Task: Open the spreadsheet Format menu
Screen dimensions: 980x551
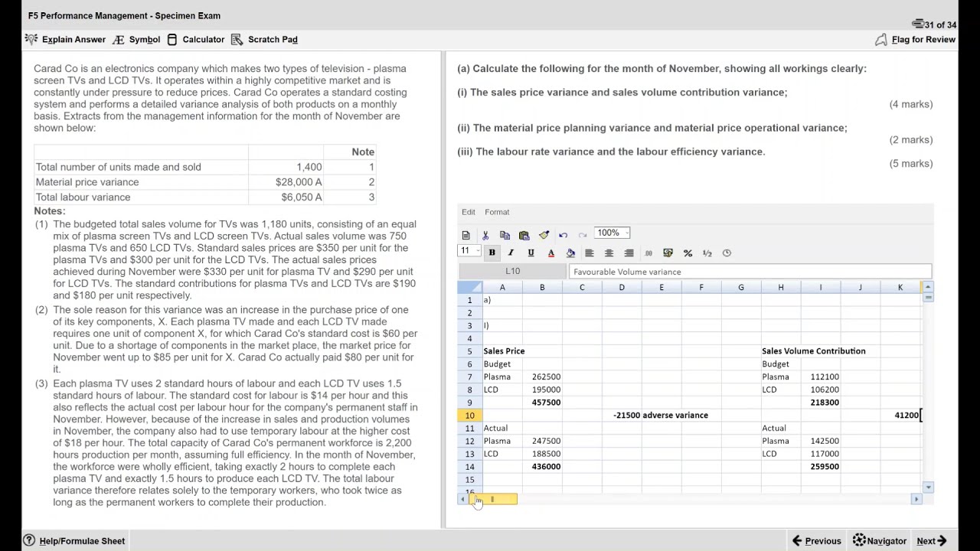Action: point(497,212)
